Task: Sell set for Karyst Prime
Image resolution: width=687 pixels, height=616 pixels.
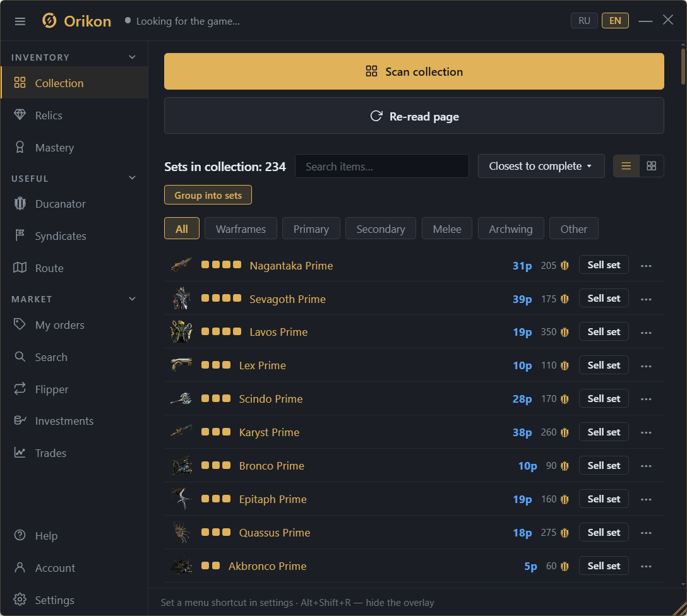Action: click(604, 432)
